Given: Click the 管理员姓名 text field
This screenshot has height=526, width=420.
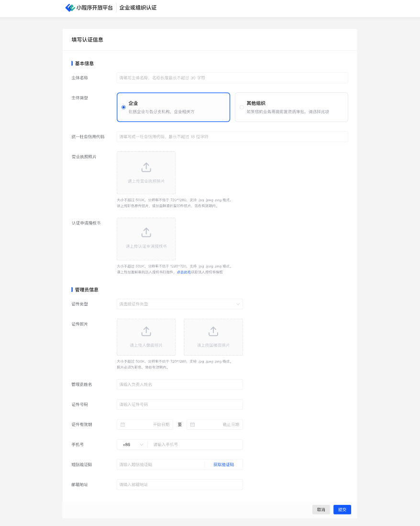Looking at the screenshot, I should pyautogui.click(x=179, y=384).
